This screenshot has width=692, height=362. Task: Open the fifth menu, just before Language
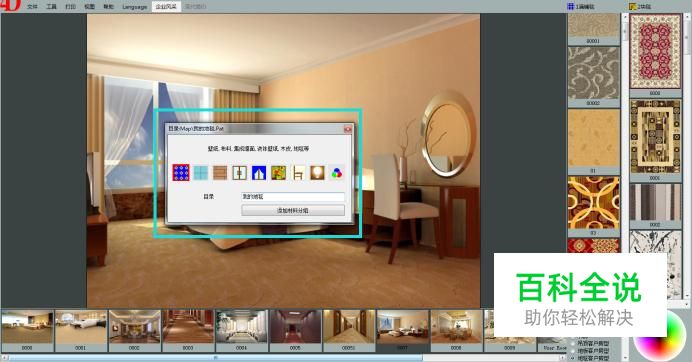(109, 7)
